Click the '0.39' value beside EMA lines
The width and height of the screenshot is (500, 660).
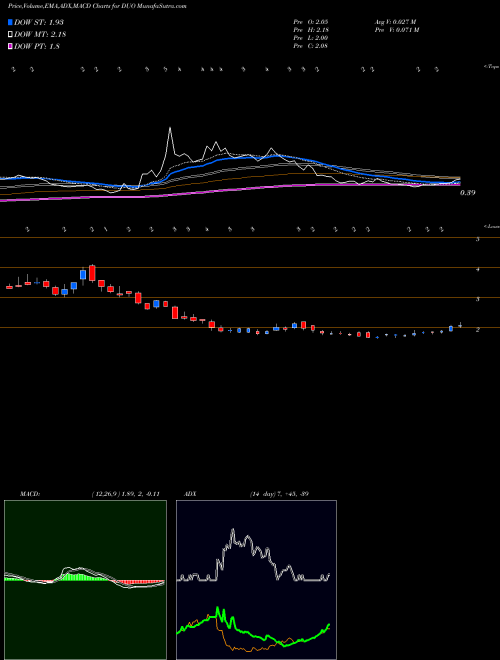[x=467, y=193]
